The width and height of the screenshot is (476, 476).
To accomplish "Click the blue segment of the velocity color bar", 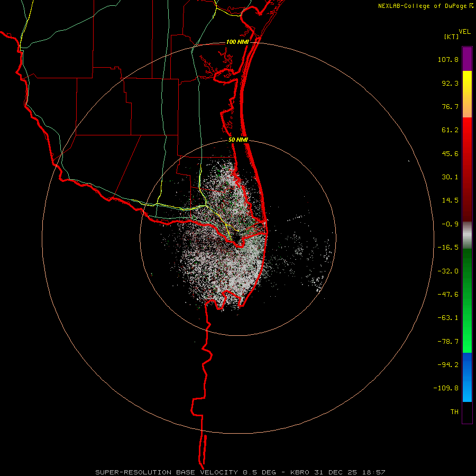I will (x=467, y=377).
